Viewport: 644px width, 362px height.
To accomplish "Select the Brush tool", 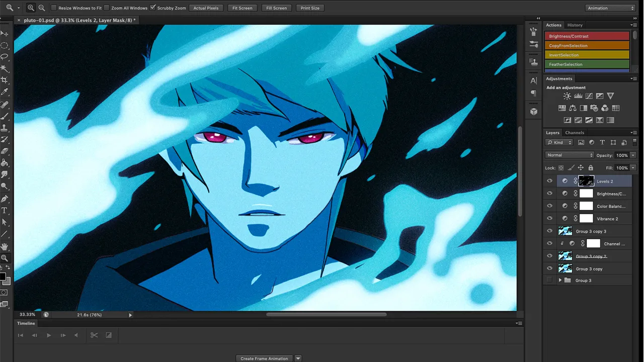I will point(5,117).
